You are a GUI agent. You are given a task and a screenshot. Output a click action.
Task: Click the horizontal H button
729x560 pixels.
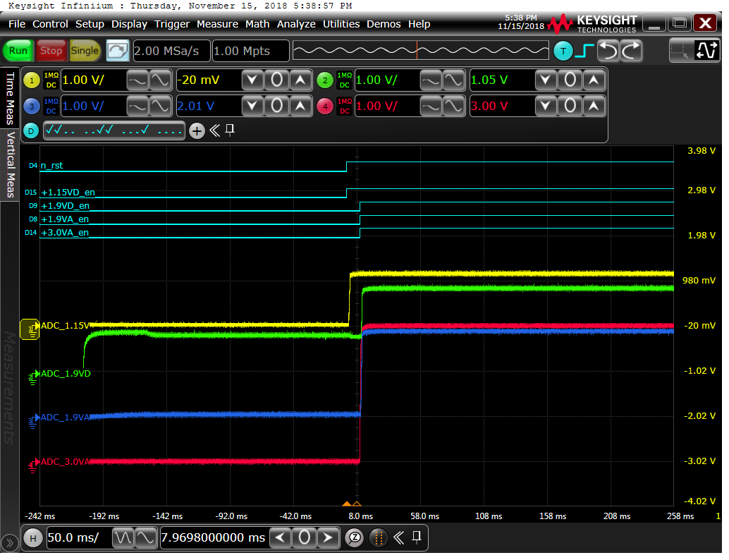[x=33, y=539]
